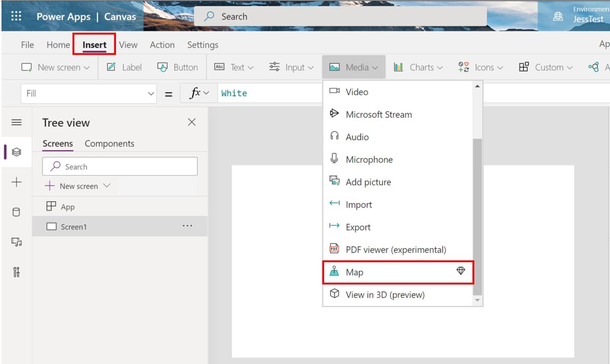Open the Screen1 ellipsis options
Screen dimensions: 610x364
187,226
